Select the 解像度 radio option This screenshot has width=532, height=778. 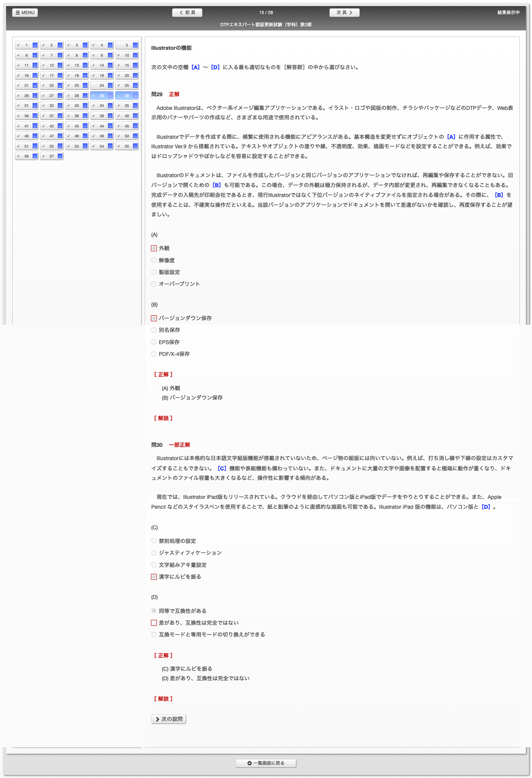click(x=154, y=260)
